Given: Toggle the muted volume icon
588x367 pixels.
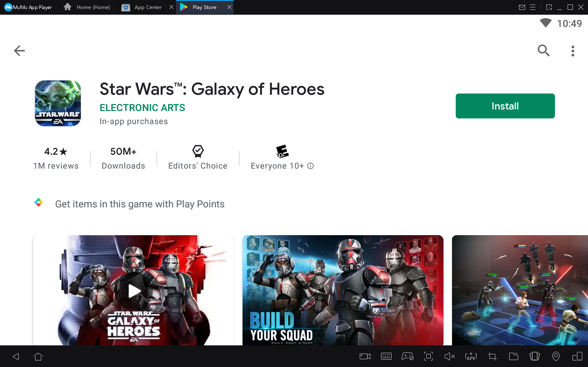Looking at the screenshot, I should (x=450, y=357).
